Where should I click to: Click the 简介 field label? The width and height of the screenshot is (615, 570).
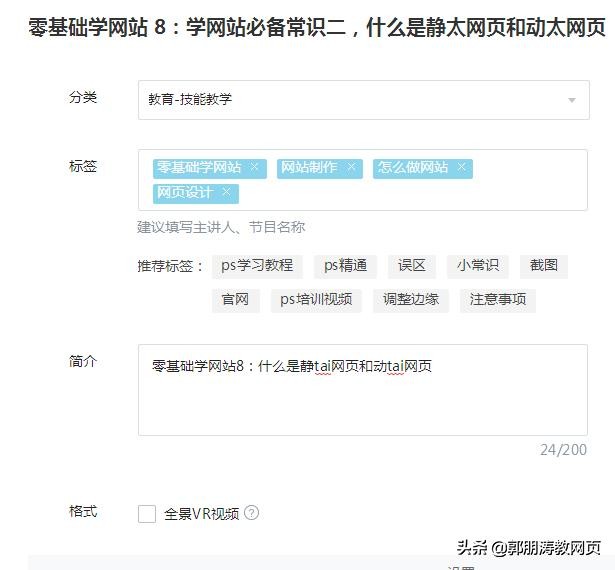tap(83, 361)
